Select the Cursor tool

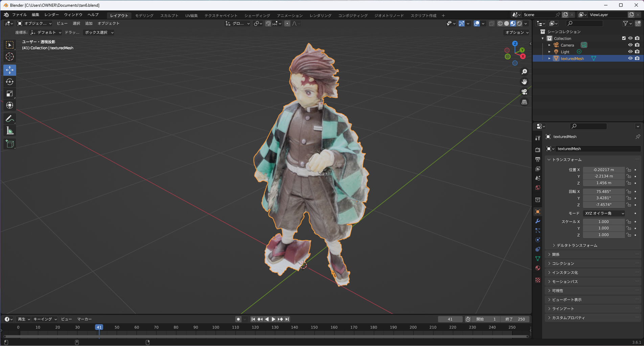click(x=10, y=57)
